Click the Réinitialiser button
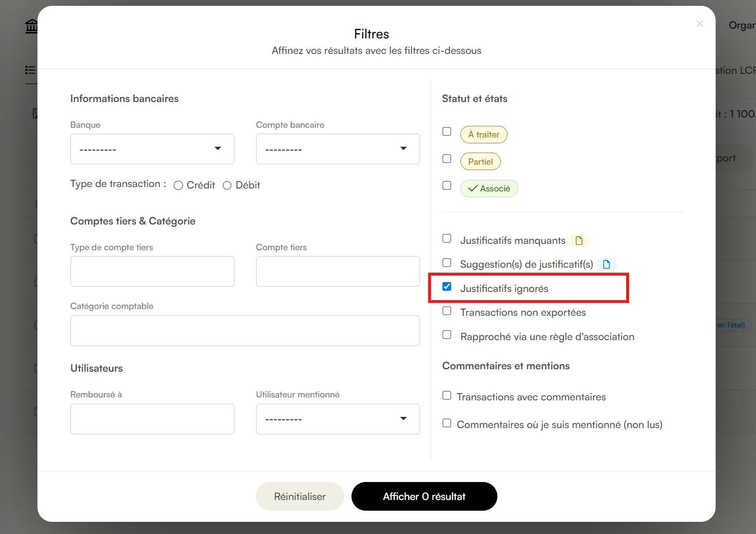 (300, 497)
